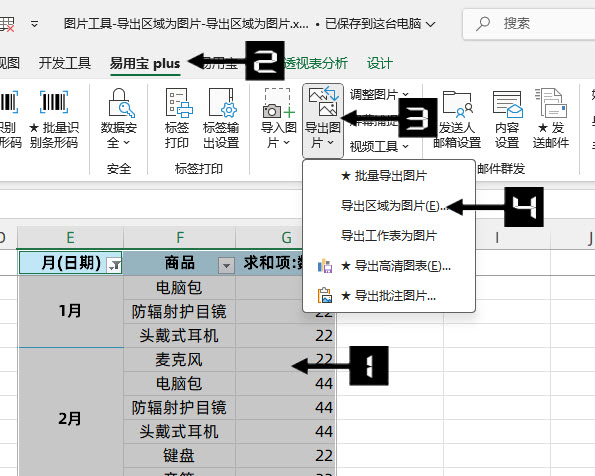
Task: Open 发送人邮箱设置 folder icon
Action: [x=457, y=103]
